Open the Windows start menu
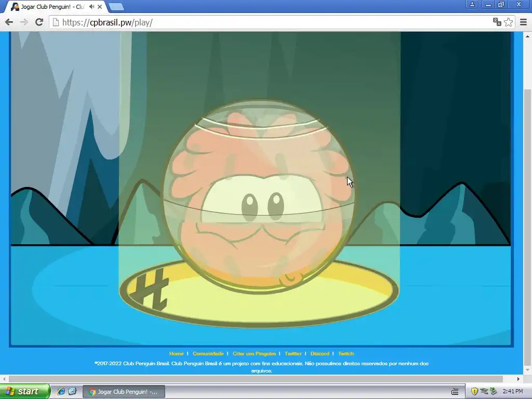This screenshot has width=532, height=399. pos(25,391)
